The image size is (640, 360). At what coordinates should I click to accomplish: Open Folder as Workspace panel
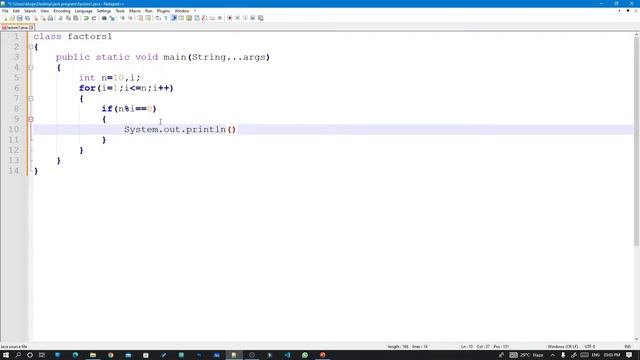tap(212, 18)
